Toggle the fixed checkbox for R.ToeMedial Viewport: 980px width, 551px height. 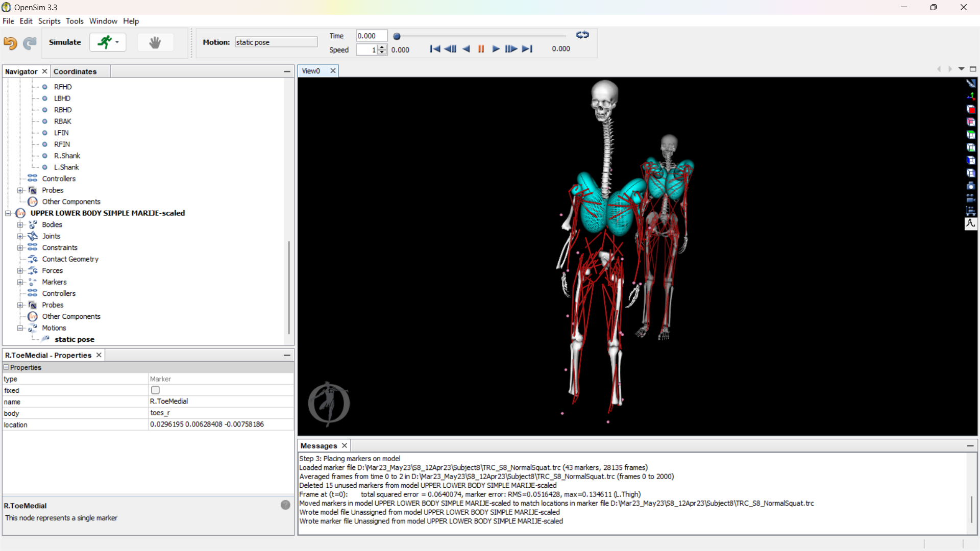point(155,390)
